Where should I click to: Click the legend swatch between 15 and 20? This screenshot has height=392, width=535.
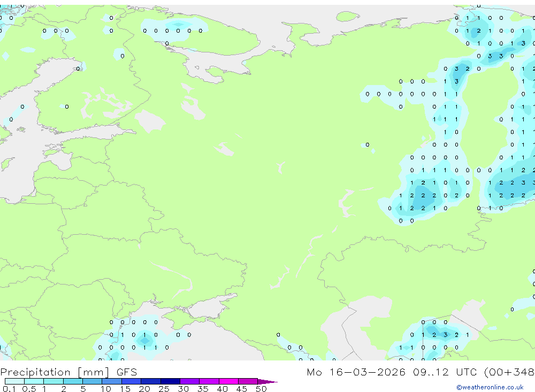click(x=132, y=381)
